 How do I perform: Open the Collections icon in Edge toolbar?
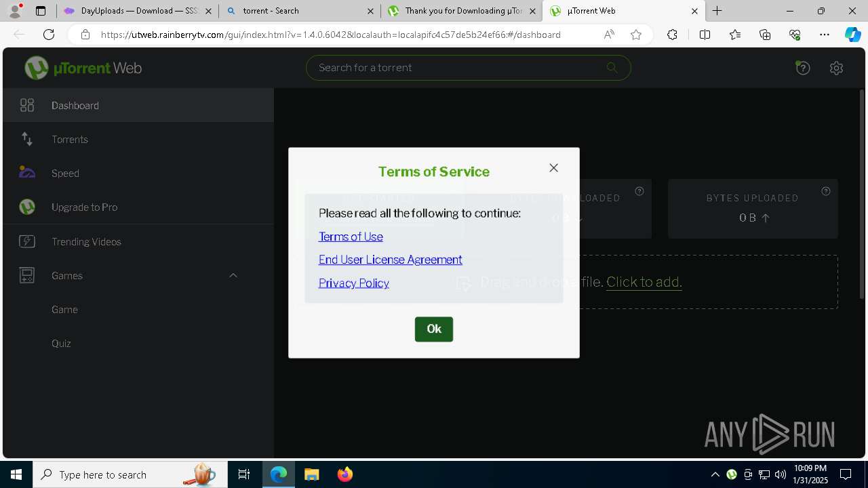[x=766, y=35]
